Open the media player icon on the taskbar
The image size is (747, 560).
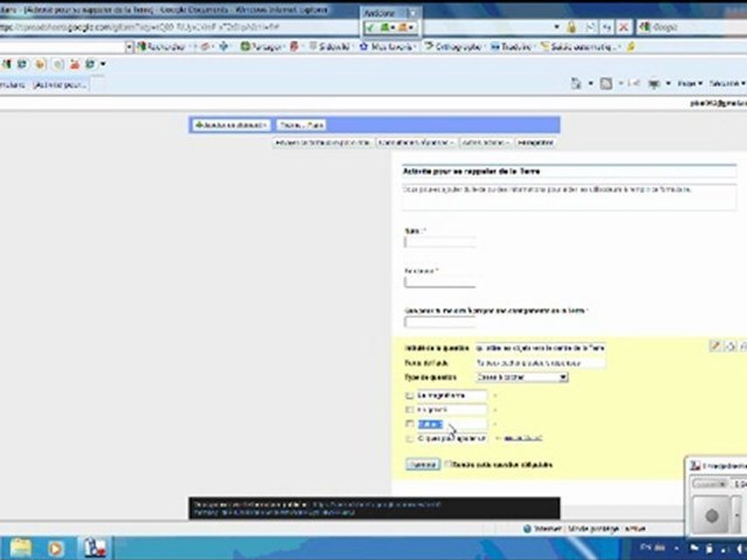tap(55, 548)
